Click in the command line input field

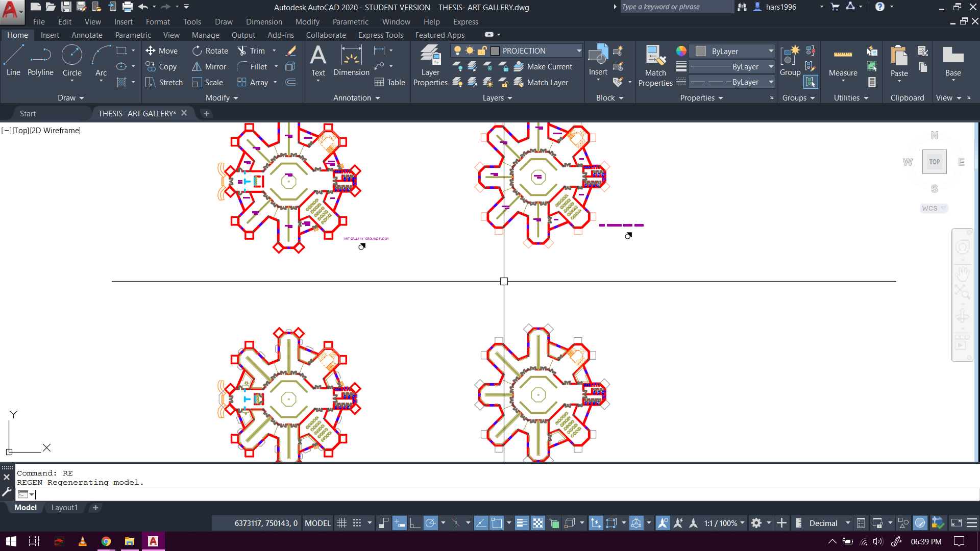click(x=306, y=494)
